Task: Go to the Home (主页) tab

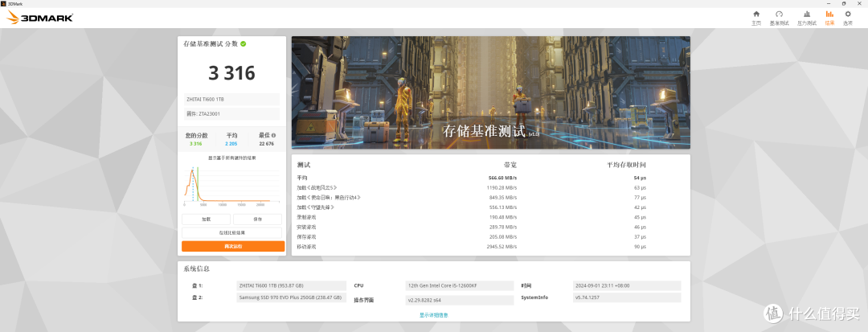Action: (756, 18)
